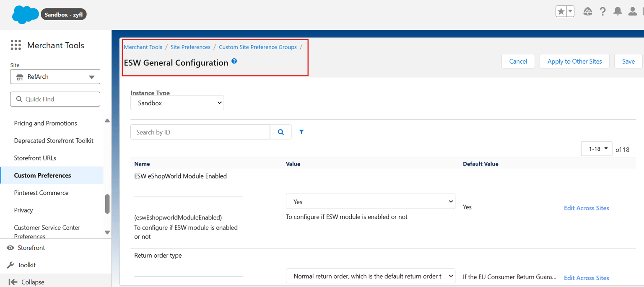Click the 'of 18' count text

tap(622, 149)
